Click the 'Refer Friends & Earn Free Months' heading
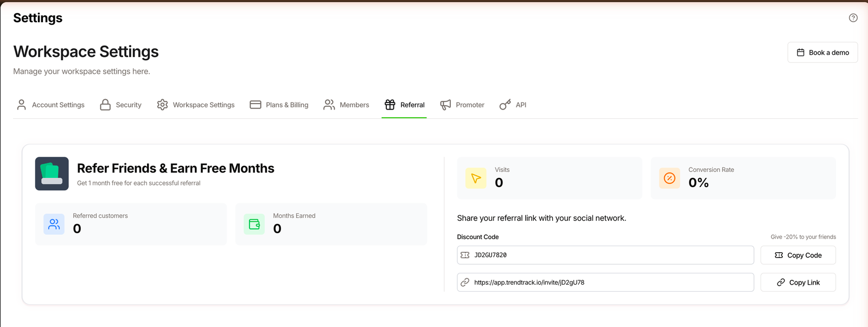868x327 pixels. coord(176,168)
